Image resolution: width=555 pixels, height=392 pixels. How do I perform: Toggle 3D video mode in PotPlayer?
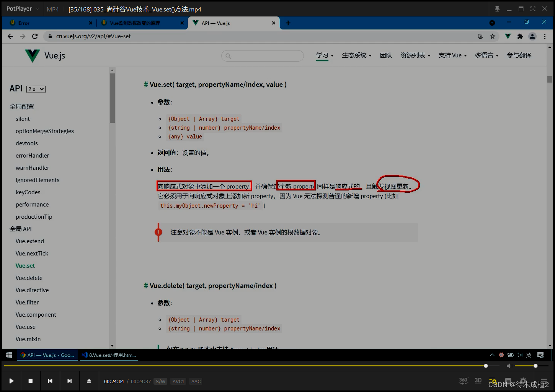pyautogui.click(x=478, y=381)
